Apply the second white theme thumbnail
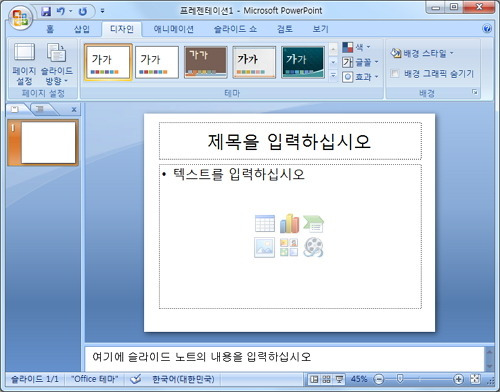 (157, 62)
